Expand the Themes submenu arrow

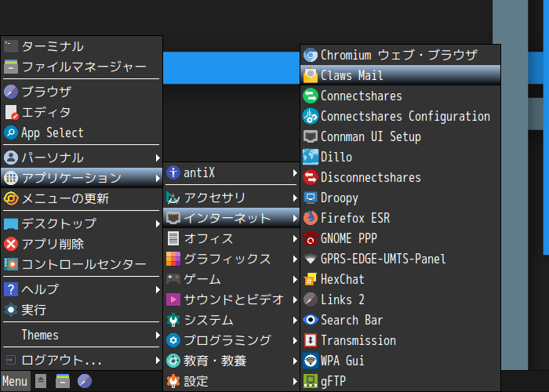pos(158,335)
